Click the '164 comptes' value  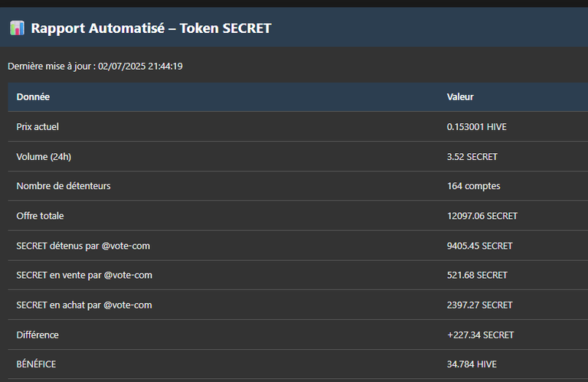(x=474, y=186)
